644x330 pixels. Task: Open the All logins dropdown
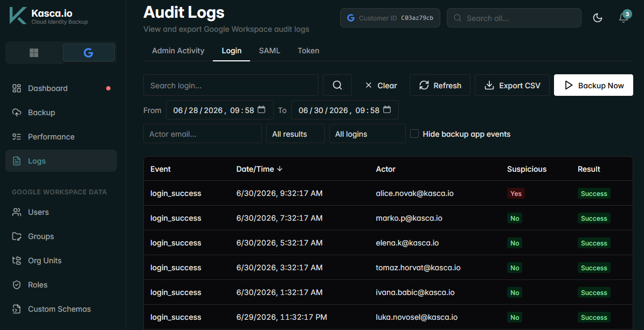point(368,134)
